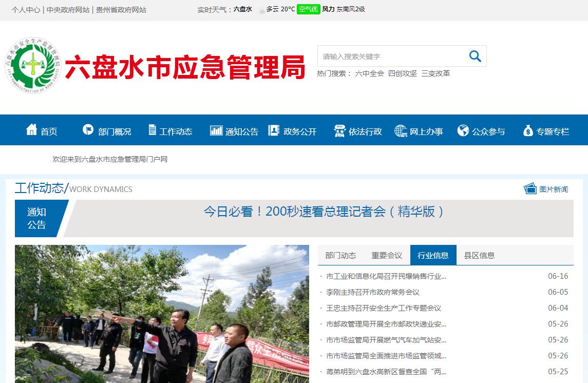
Task: Click the outdoor inspection news photo
Action: click(x=162, y=314)
